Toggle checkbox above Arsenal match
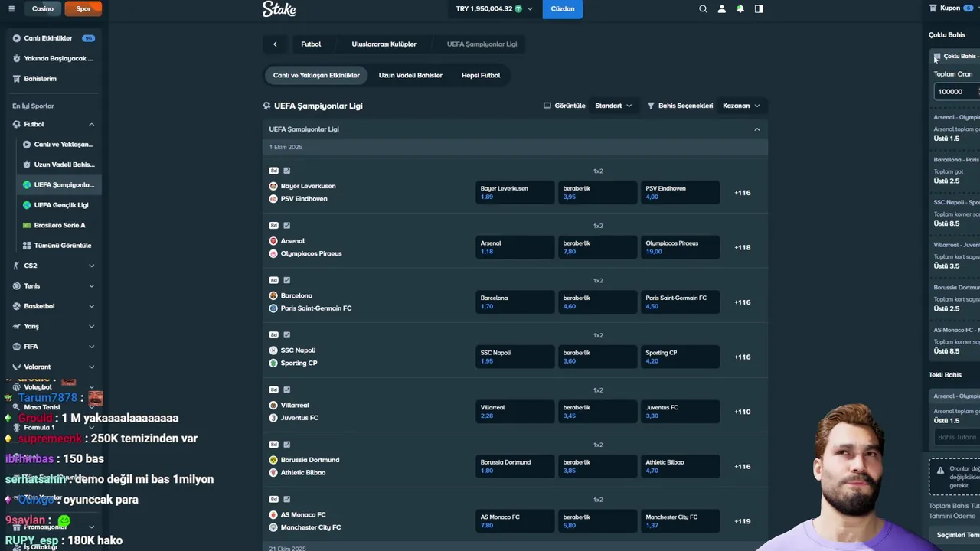 (x=287, y=226)
